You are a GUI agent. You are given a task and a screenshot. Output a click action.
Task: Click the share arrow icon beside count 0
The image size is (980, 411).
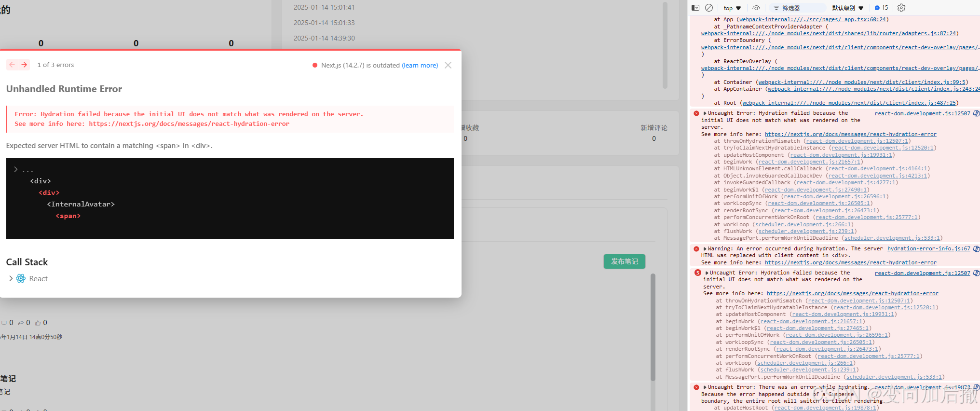(21, 323)
